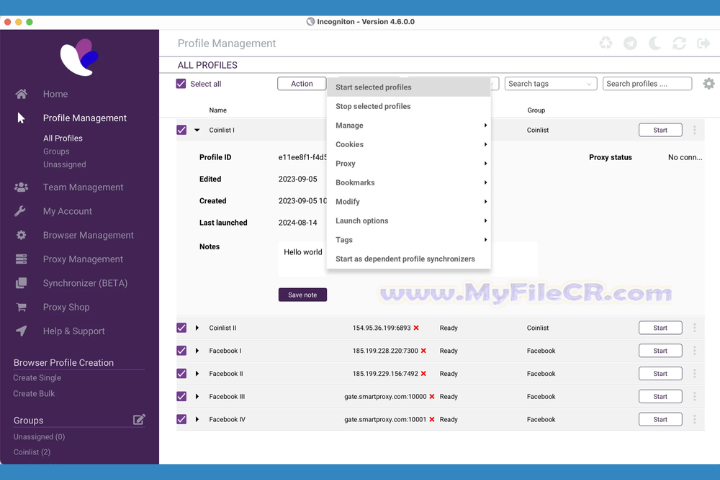The width and height of the screenshot is (720, 480).
Task: Open the Proxy submenu
Action: pyautogui.click(x=409, y=164)
